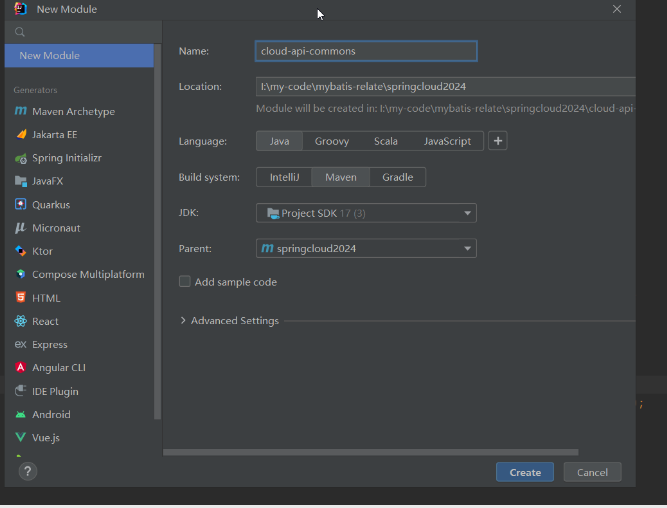Viewport: 667px width, 508px height.
Task: Click the Location path field
Action: coord(445,86)
